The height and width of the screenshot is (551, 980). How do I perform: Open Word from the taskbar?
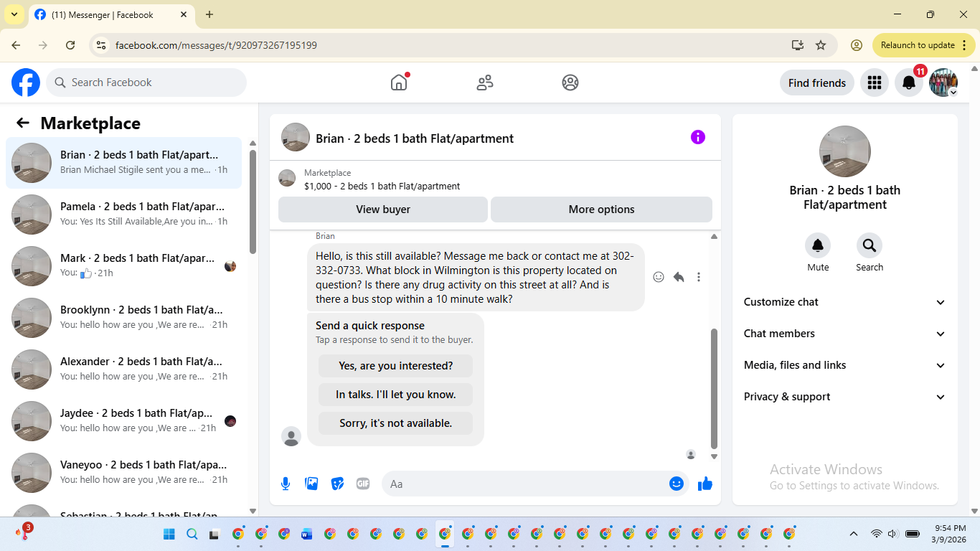pyautogui.click(x=307, y=534)
